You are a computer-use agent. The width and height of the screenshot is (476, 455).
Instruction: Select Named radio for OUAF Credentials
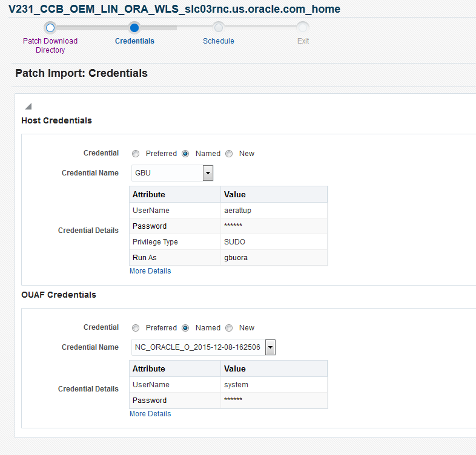coord(186,328)
